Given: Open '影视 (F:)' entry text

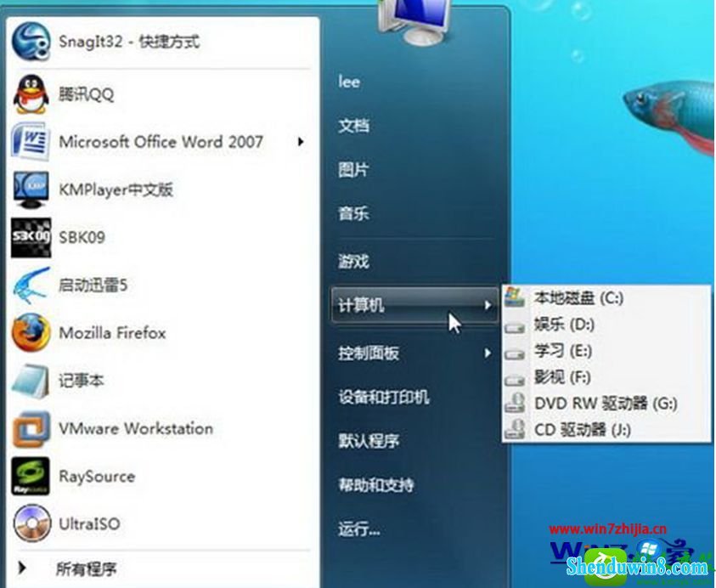Looking at the screenshot, I should click(562, 377).
